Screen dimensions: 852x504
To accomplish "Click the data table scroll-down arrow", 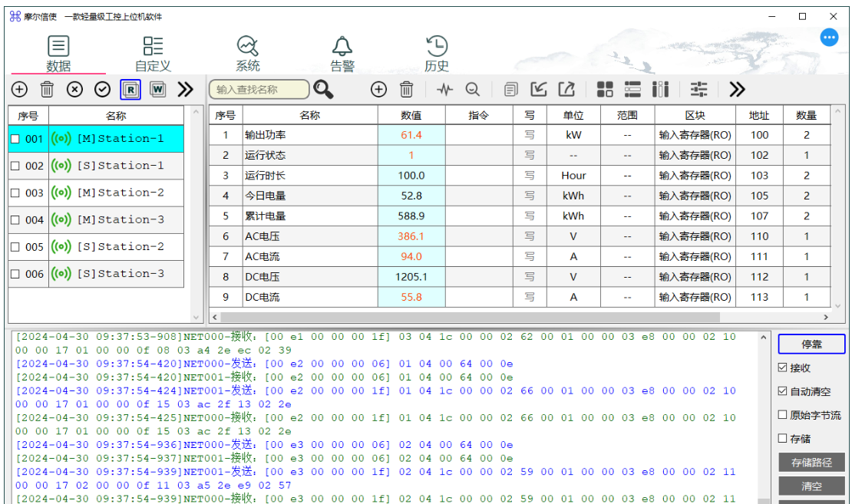I will pos(838,306).
